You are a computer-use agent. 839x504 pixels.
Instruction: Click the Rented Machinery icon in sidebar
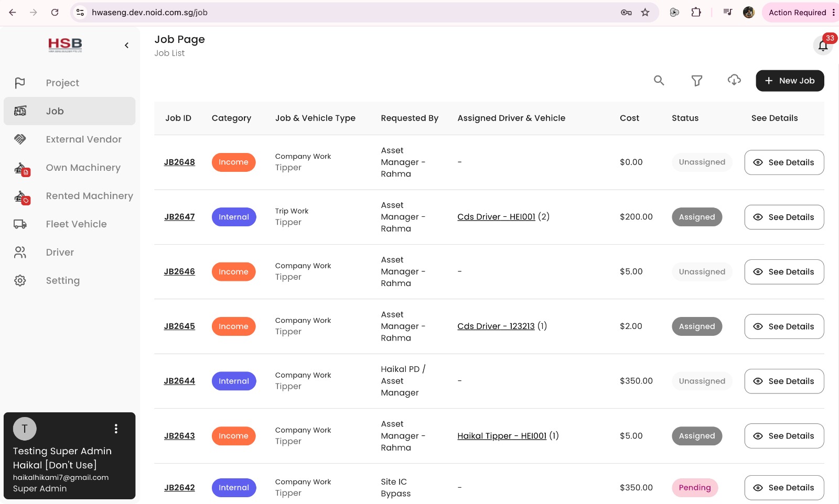[21, 197]
